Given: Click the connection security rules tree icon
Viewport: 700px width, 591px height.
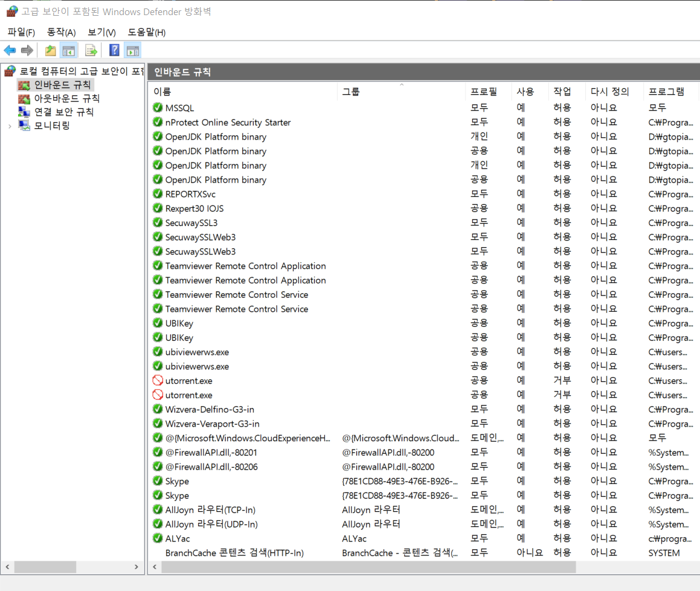Looking at the screenshot, I should tap(24, 112).
